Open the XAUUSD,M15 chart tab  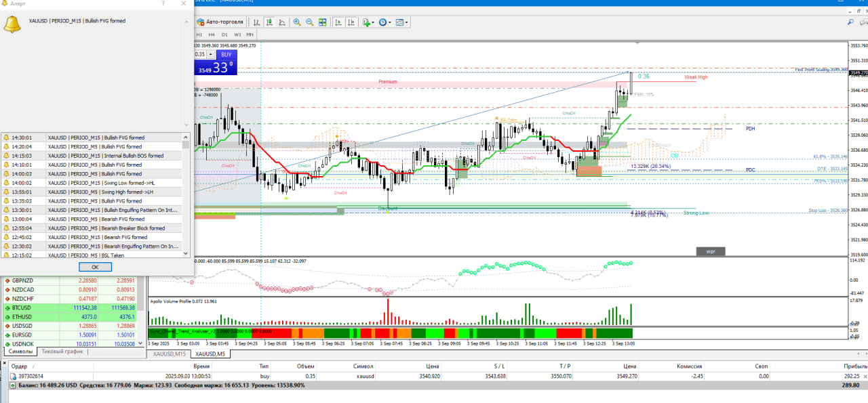click(x=170, y=354)
